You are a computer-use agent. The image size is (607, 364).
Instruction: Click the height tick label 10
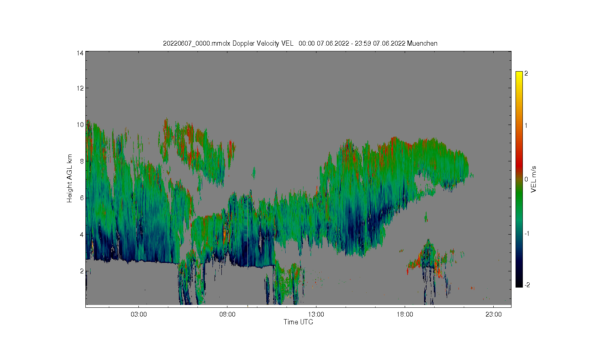[x=80, y=125]
